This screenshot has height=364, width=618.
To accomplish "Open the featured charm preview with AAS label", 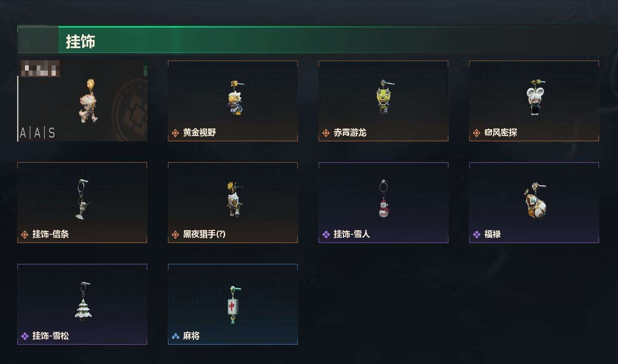I will pyautogui.click(x=82, y=101).
